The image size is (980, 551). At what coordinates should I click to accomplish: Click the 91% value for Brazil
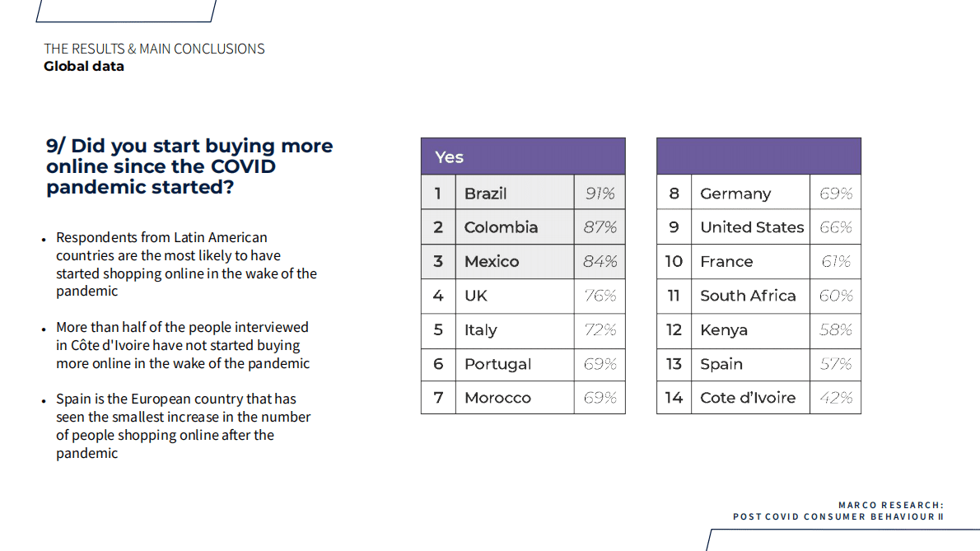(600, 194)
